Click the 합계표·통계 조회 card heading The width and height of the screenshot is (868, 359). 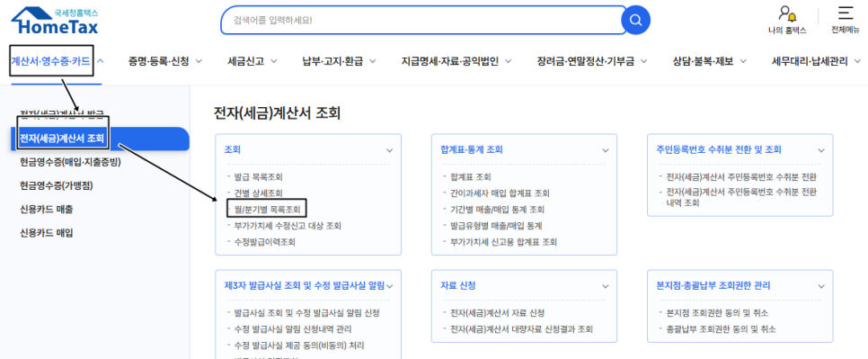[x=472, y=150]
